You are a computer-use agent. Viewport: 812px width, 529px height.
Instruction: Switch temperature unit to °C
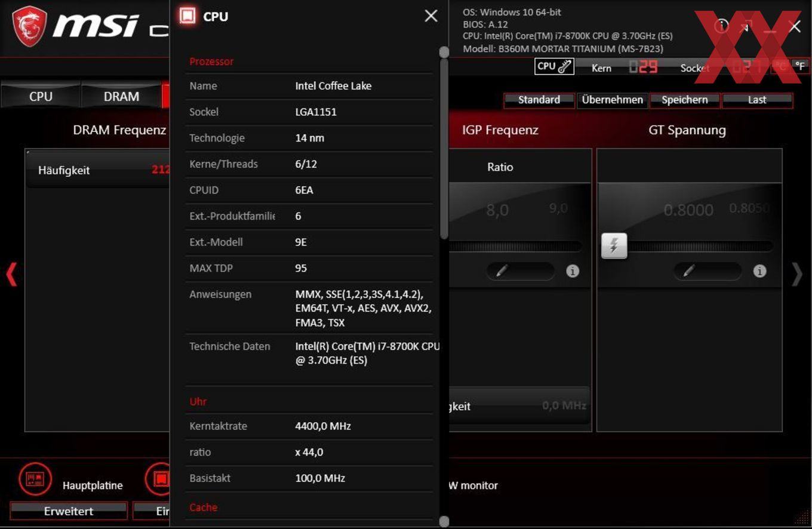tap(781, 66)
